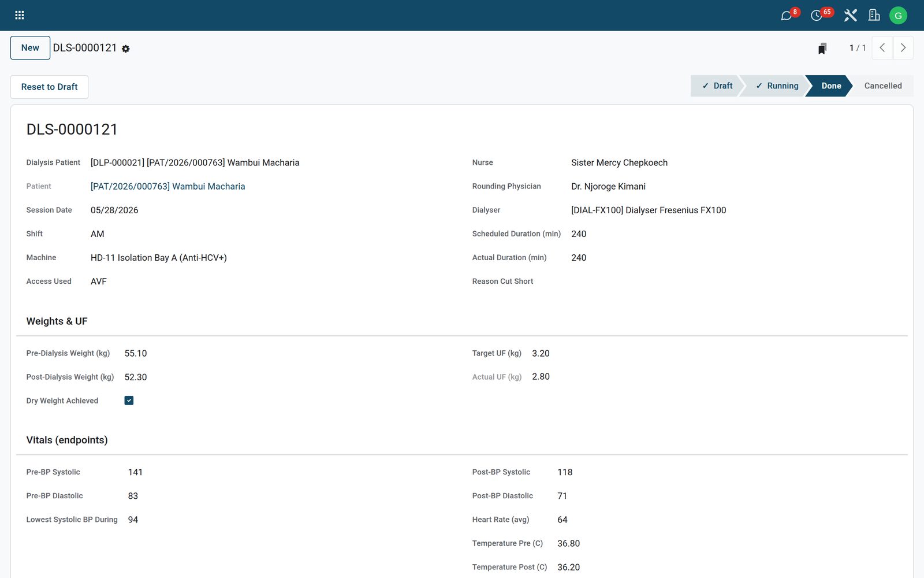This screenshot has height=578, width=924.
Task: Open patient link Wambui Macharia
Action: (167, 186)
